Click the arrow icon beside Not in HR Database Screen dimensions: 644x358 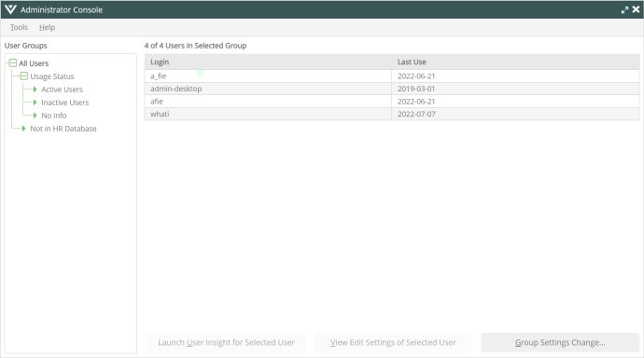(x=24, y=129)
